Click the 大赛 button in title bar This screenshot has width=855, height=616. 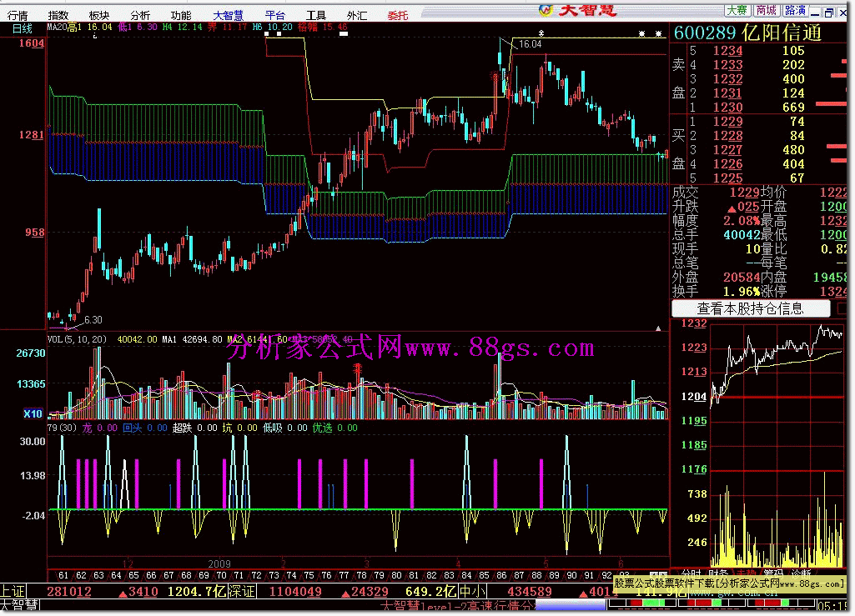point(737,10)
